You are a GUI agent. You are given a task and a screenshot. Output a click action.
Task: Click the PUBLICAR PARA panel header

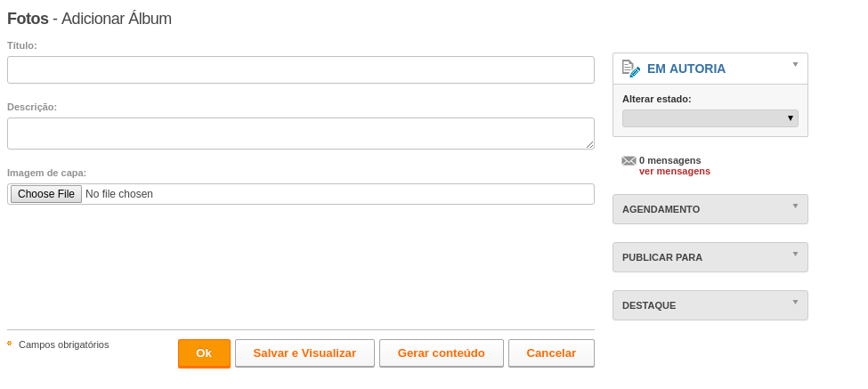[x=710, y=257]
